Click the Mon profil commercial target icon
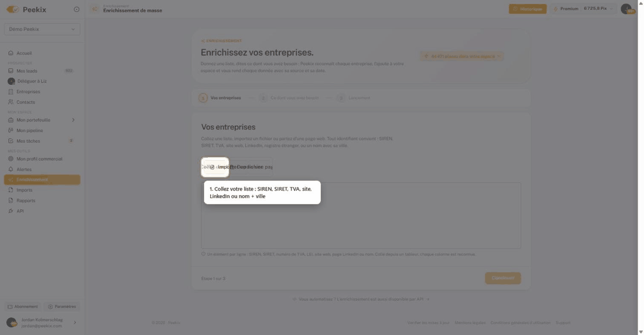 (11, 158)
